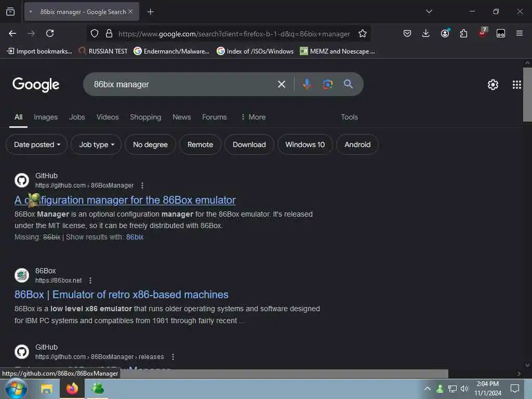Switch to the Shopping tab
This screenshot has width=532, height=399.
pyautogui.click(x=145, y=117)
